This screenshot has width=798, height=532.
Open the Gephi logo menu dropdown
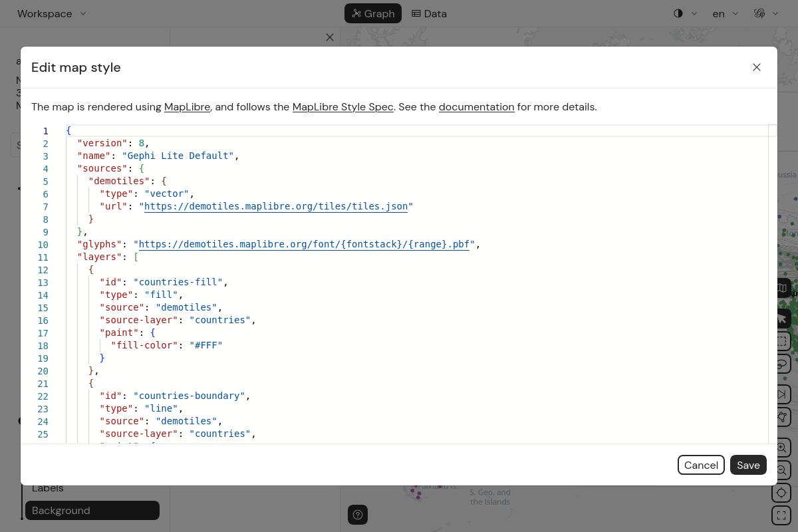click(x=765, y=13)
